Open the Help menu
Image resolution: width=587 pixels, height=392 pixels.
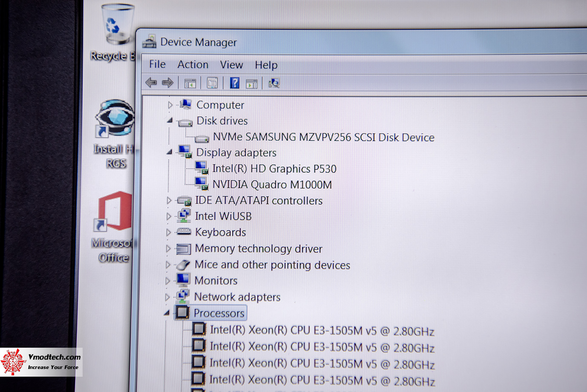tap(266, 65)
